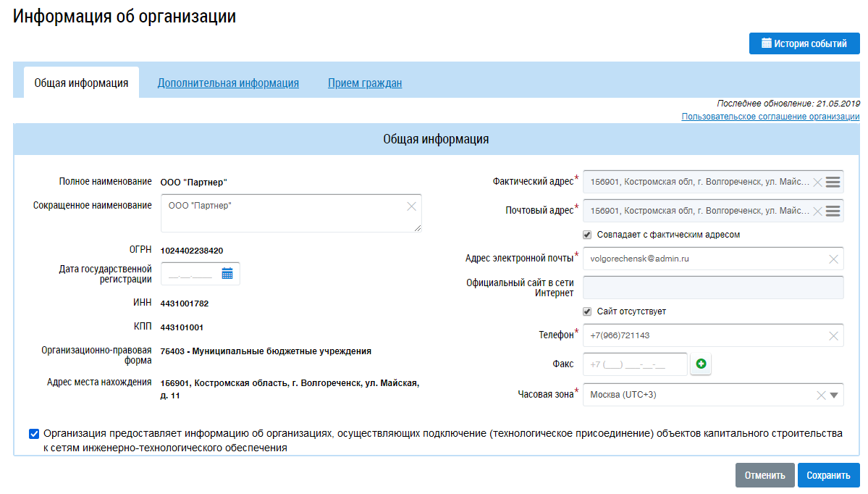Image resolution: width=868 pixels, height=494 pixels.
Task: Clear the Телефон field value
Action: point(833,336)
